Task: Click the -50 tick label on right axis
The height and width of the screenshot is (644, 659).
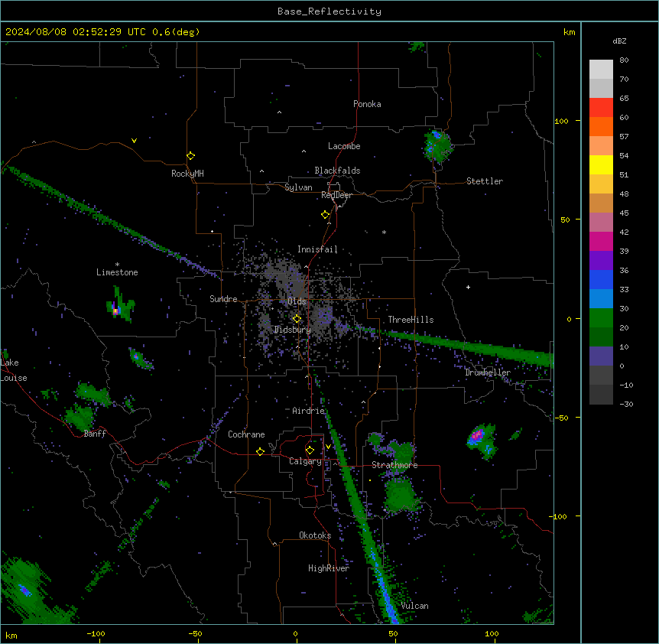Action: (561, 418)
